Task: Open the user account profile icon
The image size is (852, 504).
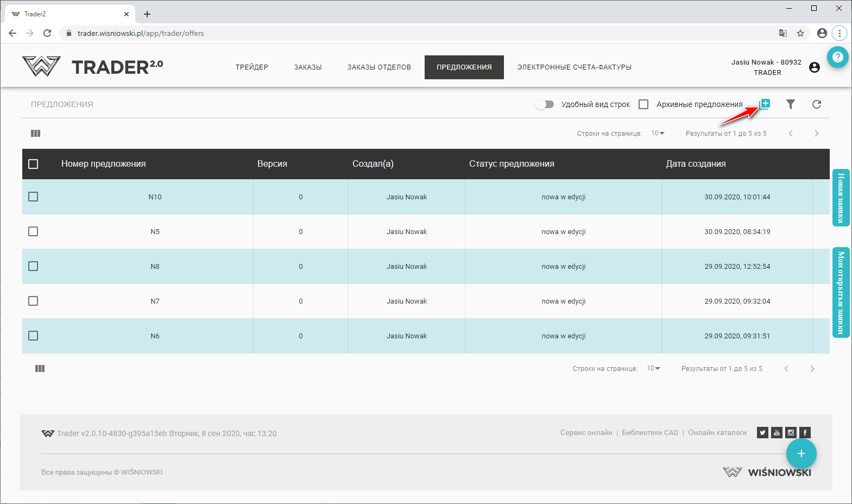Action: click(815, 67)
